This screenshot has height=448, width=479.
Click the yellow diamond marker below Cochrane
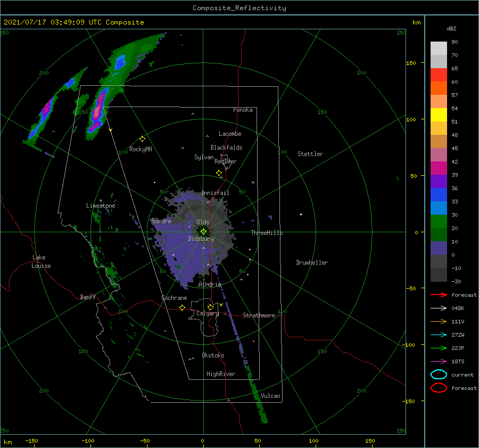(x=183, y=307)
